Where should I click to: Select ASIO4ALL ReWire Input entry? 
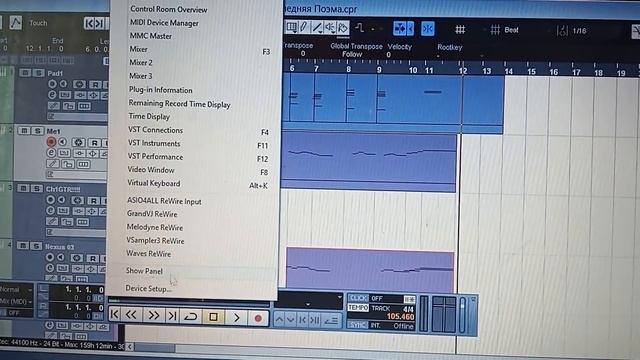click(x=164, y=201)
